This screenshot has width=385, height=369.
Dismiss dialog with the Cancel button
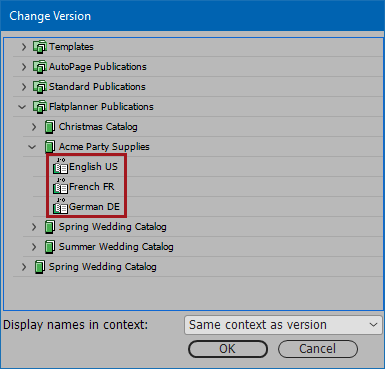(318, 349)
